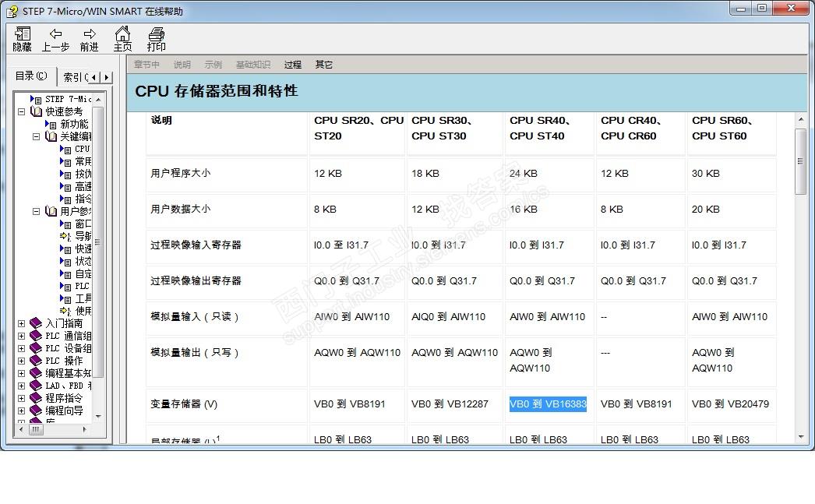The image size is (815, 504).
Task: Click the greyed 章节中 topic link
Action: tap(146, 65)
